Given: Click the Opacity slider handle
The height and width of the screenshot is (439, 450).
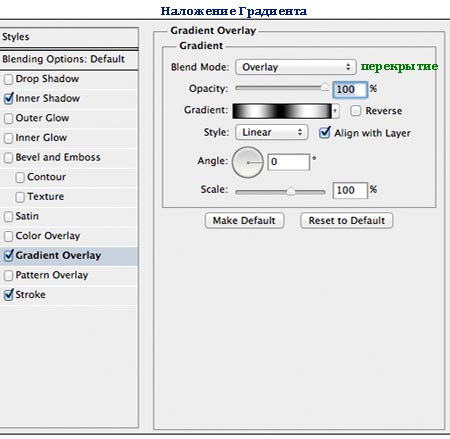Looking at the screenshot, I should [324, 88].
